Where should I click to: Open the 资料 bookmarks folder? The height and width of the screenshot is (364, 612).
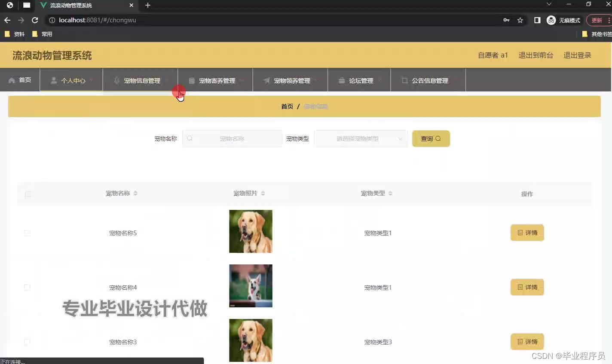14,34
